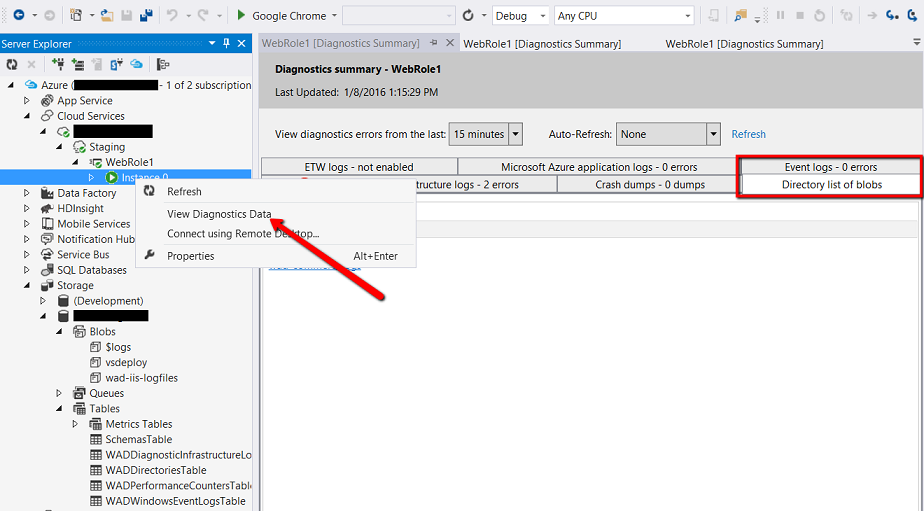Click the Save All toolbar icon
This screenshot has height=511, width=924.
tap(146, 15)
